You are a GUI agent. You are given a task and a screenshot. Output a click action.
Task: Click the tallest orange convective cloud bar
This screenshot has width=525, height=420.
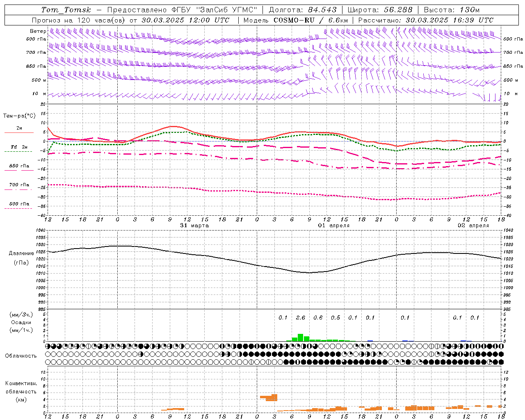coord(274,397)
